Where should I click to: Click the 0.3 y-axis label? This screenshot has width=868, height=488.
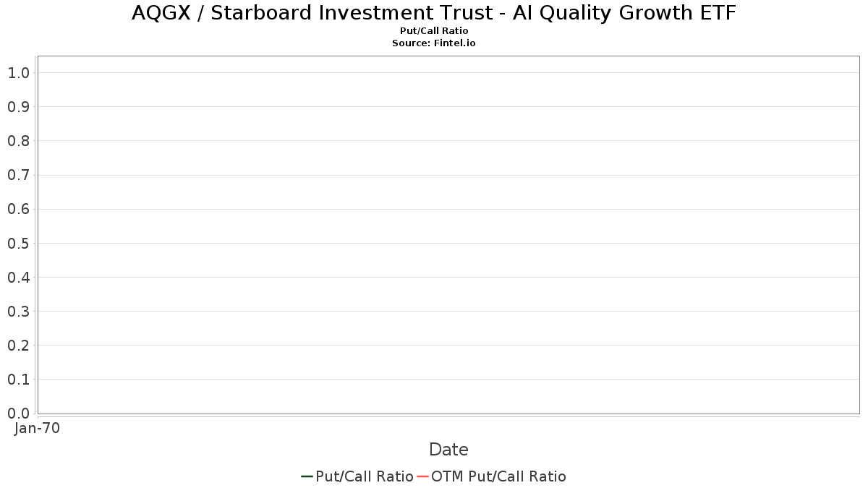[18, 311]
